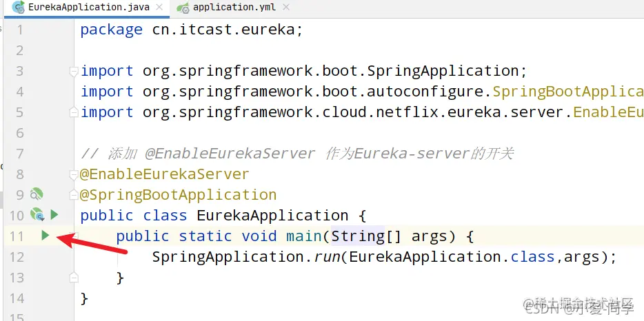Collapse the import block fold marker on line 3
Viewport: 644px width, 321px height.
[x=74, y=72]
